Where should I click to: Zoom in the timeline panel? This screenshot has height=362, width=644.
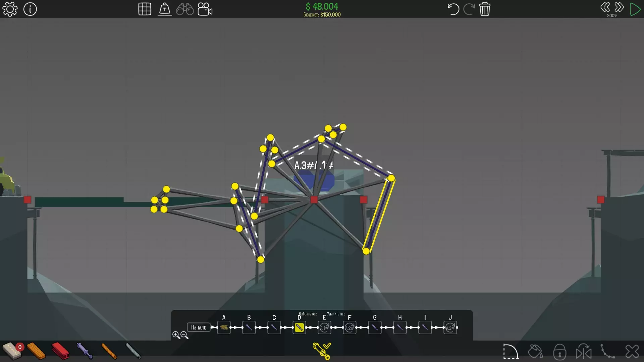coord(176,335)
